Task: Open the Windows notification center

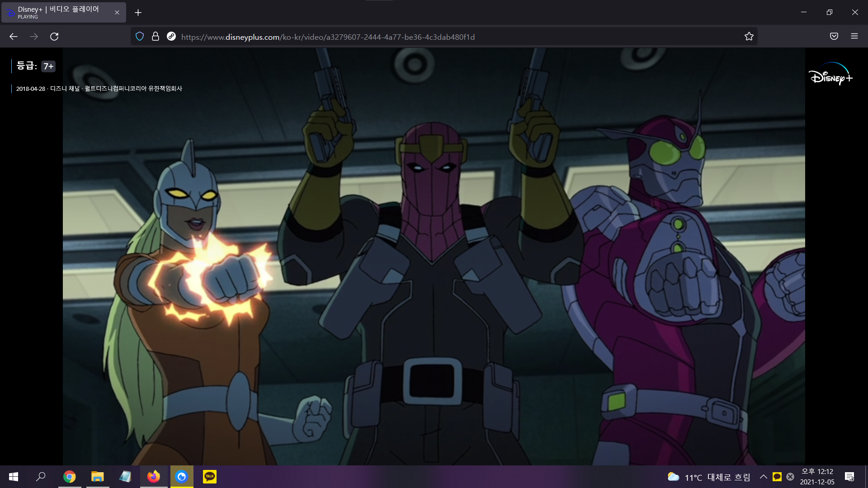Action: (849, 477)
